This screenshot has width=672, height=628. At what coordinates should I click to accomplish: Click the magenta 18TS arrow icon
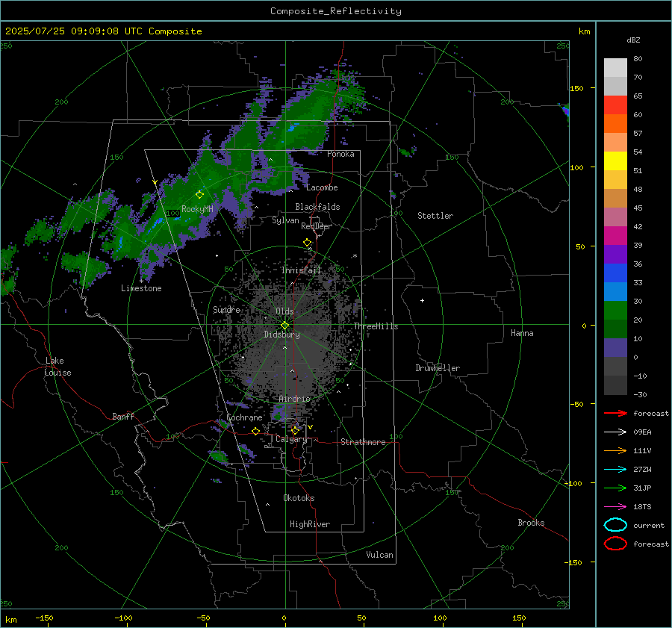point(615,507)
